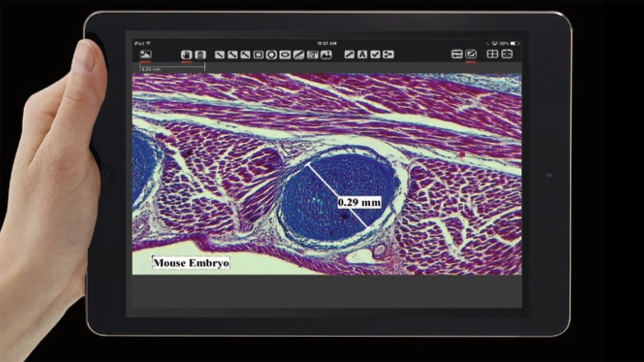Click the scale bar ruler

pyautogui.click(x=172, y=66)
